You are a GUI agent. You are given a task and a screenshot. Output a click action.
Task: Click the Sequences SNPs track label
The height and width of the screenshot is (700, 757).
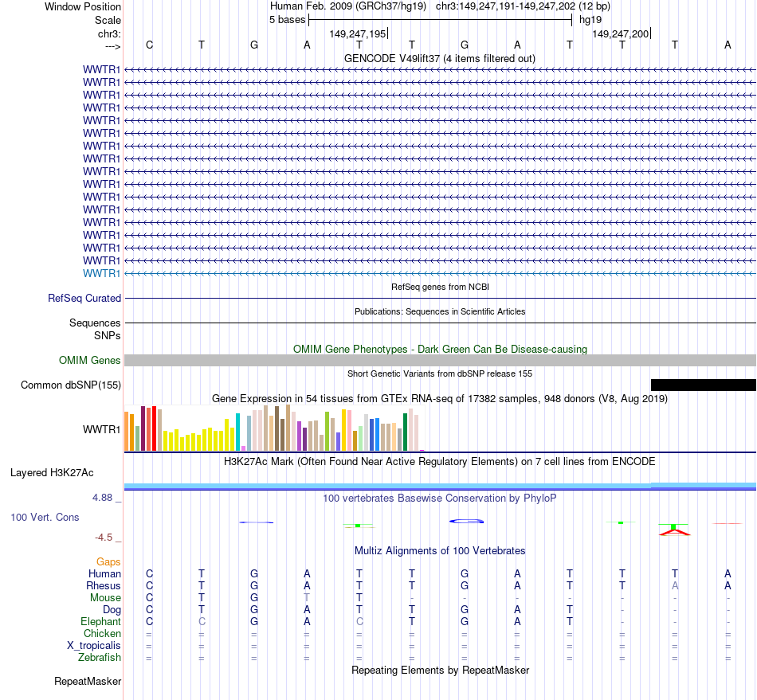95,329
